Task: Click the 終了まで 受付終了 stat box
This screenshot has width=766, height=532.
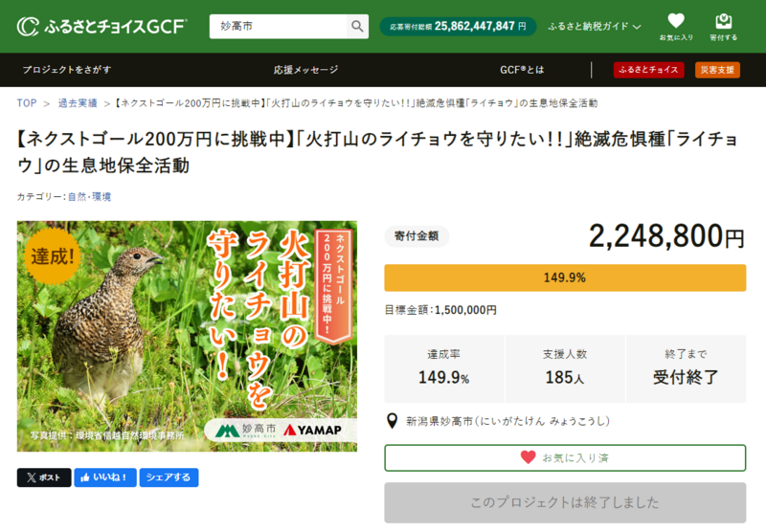Action: [686, 368]
